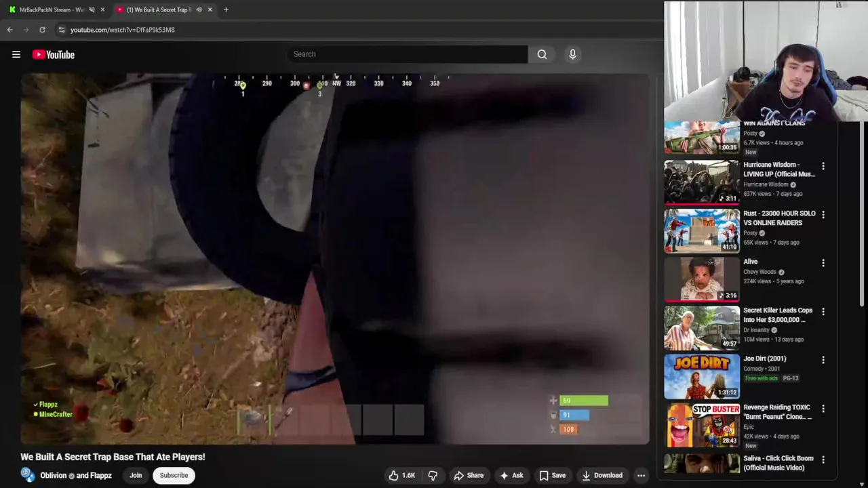Click the YouTube search field
Viewport: 868px width, 488px height.
click(407, 54)
